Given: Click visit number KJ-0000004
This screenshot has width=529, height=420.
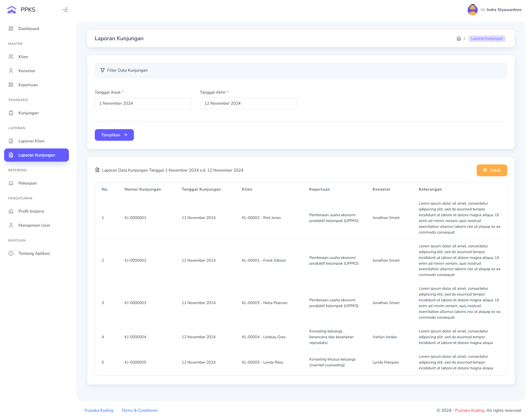Looking at the screenshot, I should tap(135, 337).
